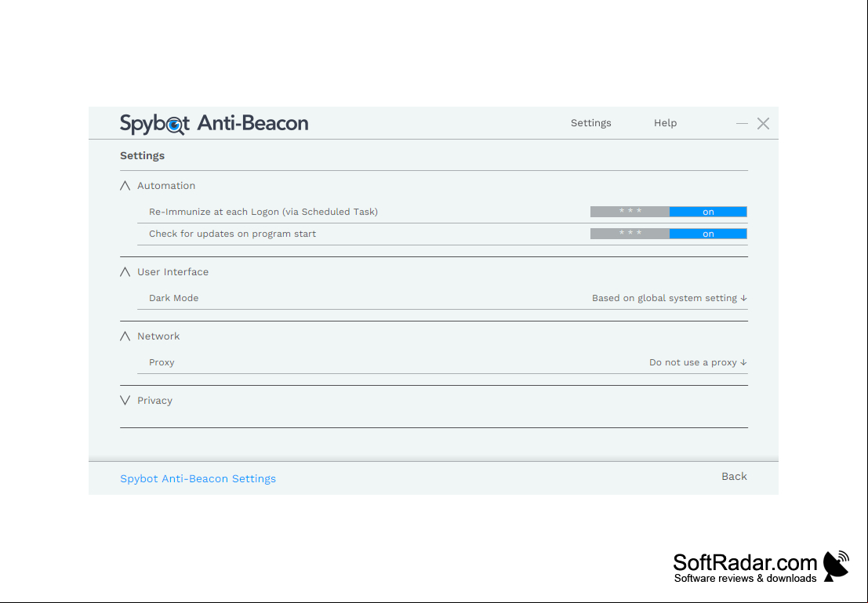Click the Back button
The width and height of the screenshot is (868, 603).
734,476
